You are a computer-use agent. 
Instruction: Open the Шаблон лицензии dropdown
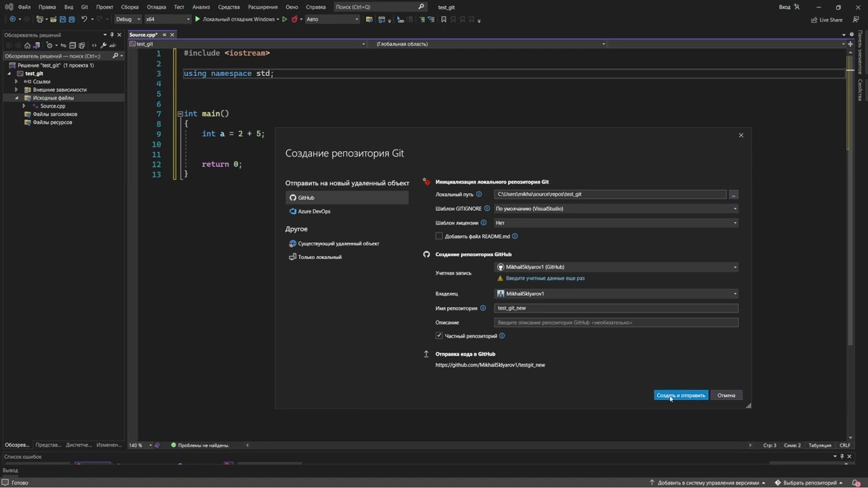[616, 223]
